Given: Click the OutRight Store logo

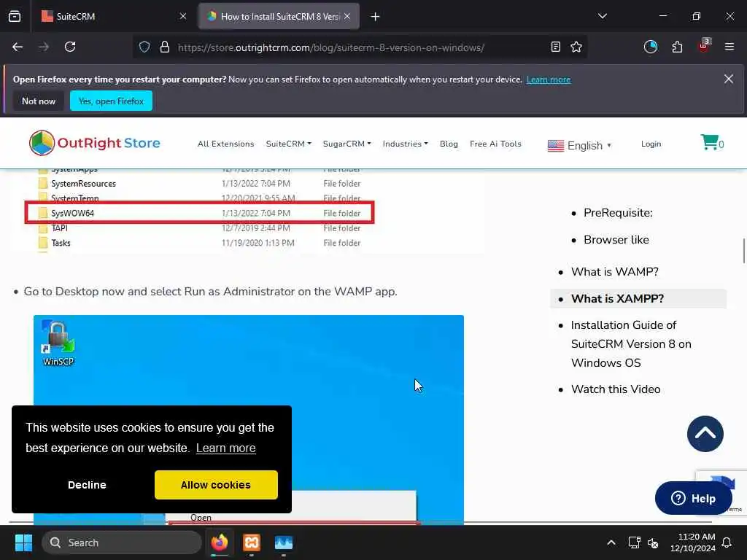Looking at the screenshot, I should coord(94,143).
